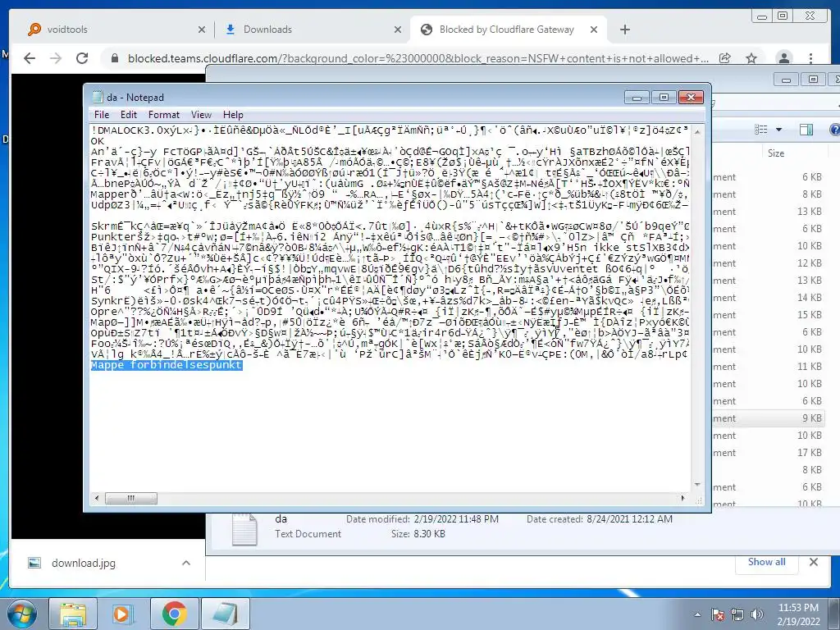Open Windows Start menu

coord(22,614)
